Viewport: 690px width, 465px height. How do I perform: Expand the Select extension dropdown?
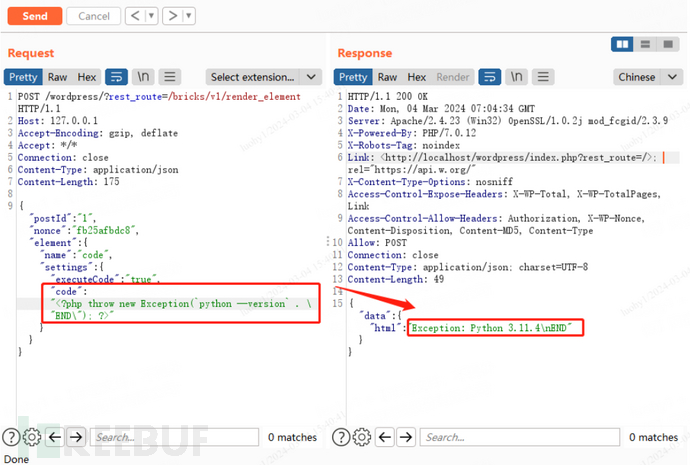263,77
